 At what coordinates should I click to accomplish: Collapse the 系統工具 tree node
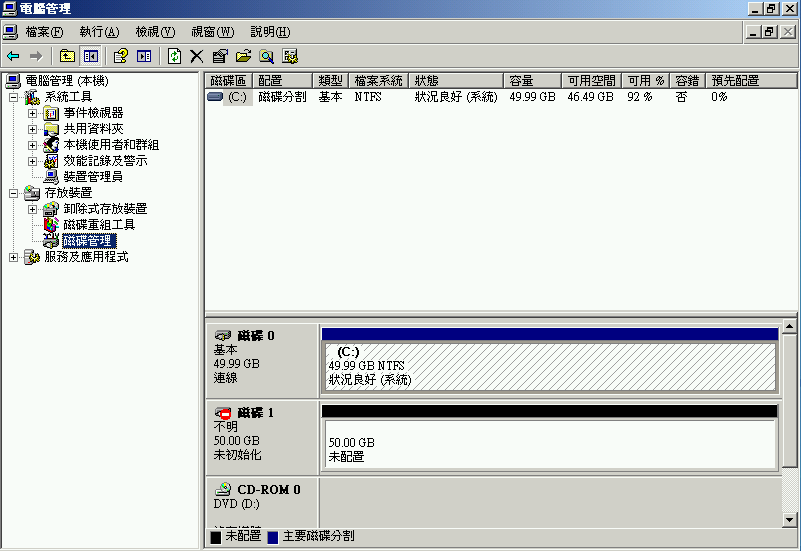(13, 97)
